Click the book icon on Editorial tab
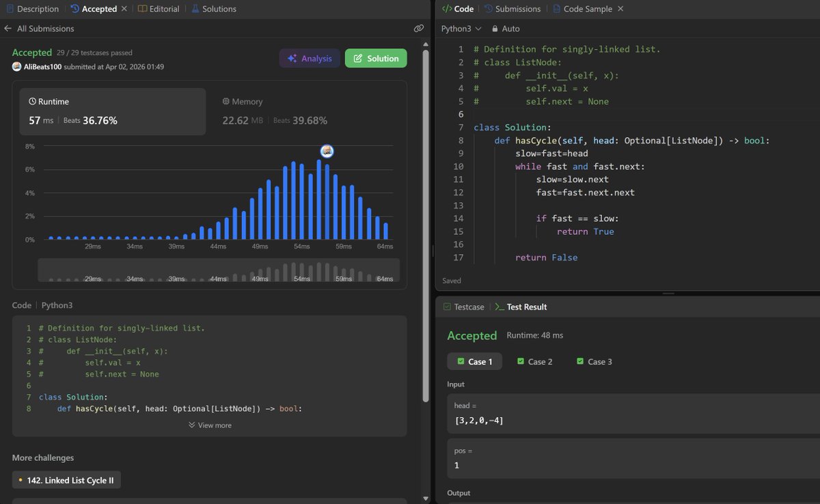The image size is (820, 504). [142, 9]
